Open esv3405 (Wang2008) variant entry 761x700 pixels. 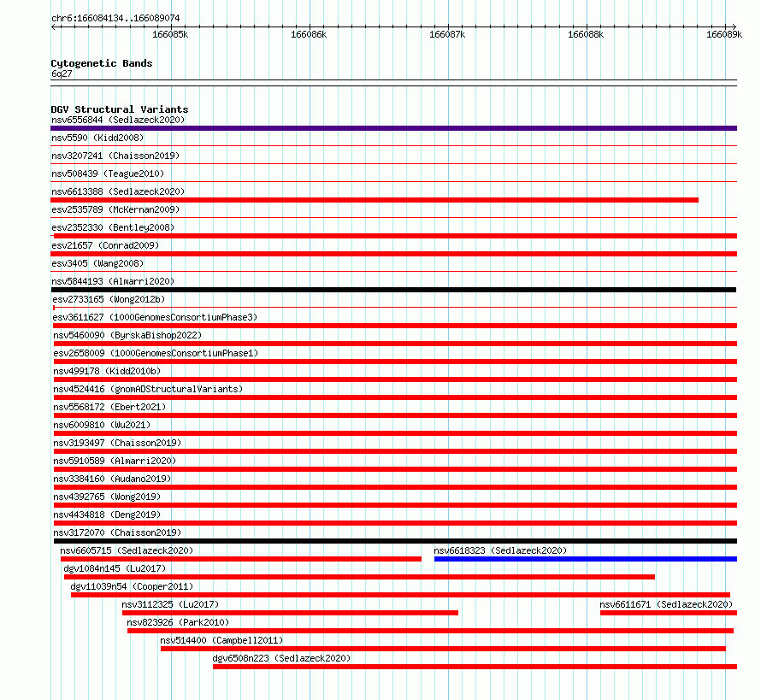tap(97, 263)
